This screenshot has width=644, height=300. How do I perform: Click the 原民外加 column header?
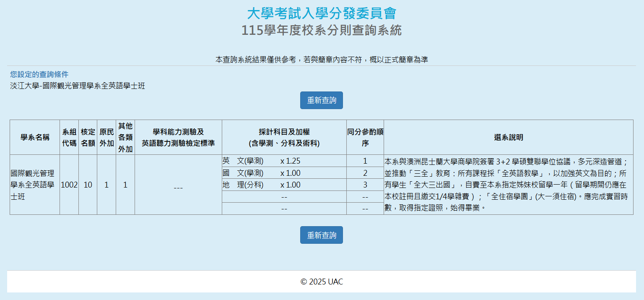(106, 137)
